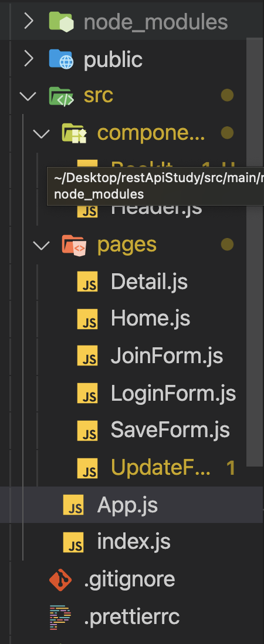Click the git icon beside .gitignore
264x644 pixels.
60,579
